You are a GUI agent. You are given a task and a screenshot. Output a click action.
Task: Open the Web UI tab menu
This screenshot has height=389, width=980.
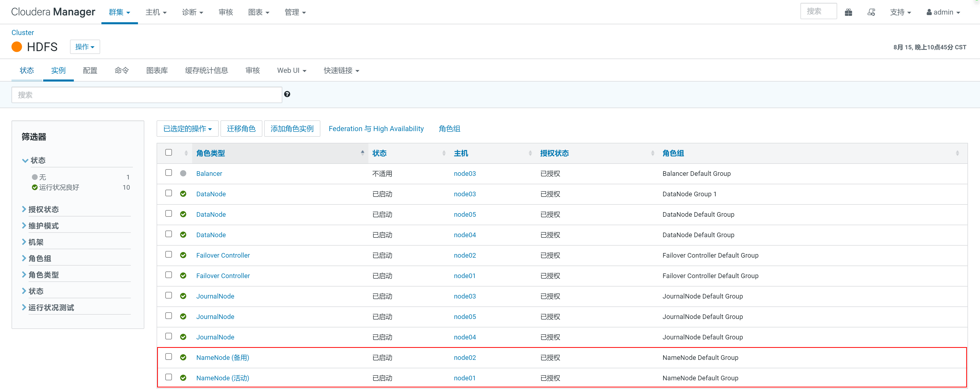click(292, 71)
